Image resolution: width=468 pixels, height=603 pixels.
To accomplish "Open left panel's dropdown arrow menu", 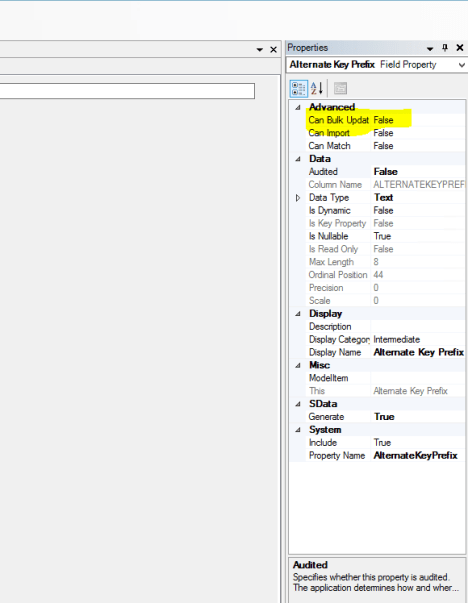I will (260, 50).
